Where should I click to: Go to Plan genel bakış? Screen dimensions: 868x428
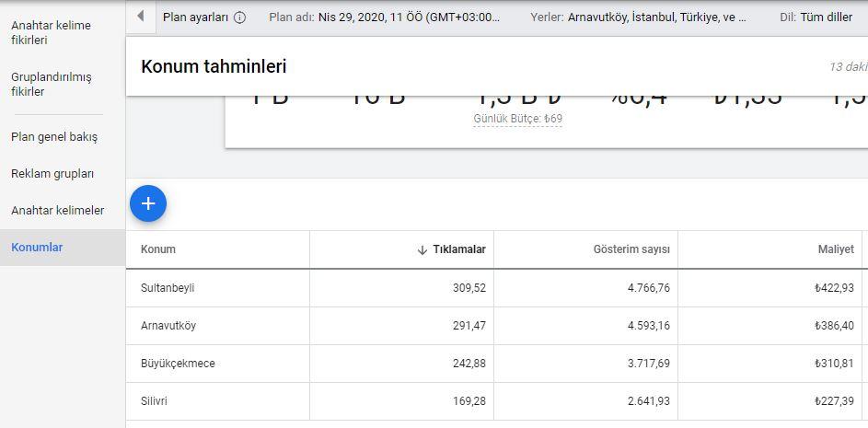53,137
